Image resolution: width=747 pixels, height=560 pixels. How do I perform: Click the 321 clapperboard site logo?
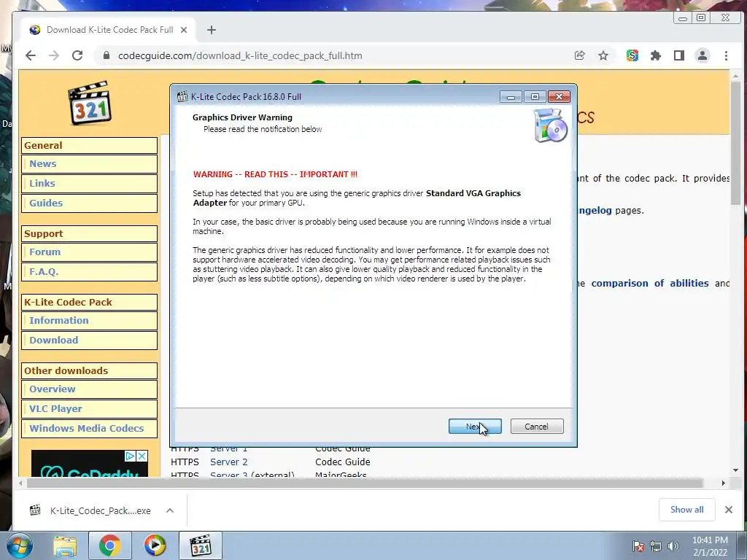coord(89,103)
